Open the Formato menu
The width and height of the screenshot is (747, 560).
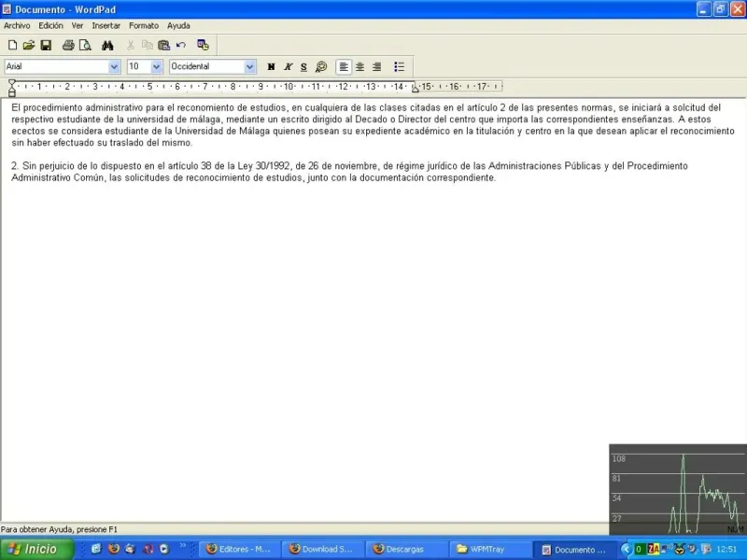pyautogui.click(x=144, y=26)
